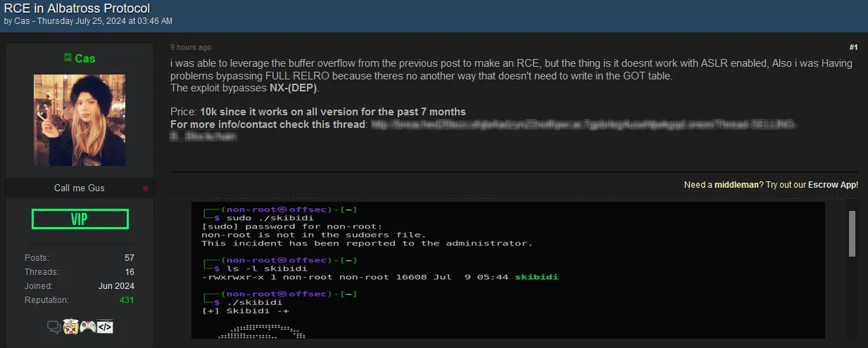Image resolution: width=868 pixels, height=348 pixels.
Task: Open the post permalink #1
Action: [853, 47]
